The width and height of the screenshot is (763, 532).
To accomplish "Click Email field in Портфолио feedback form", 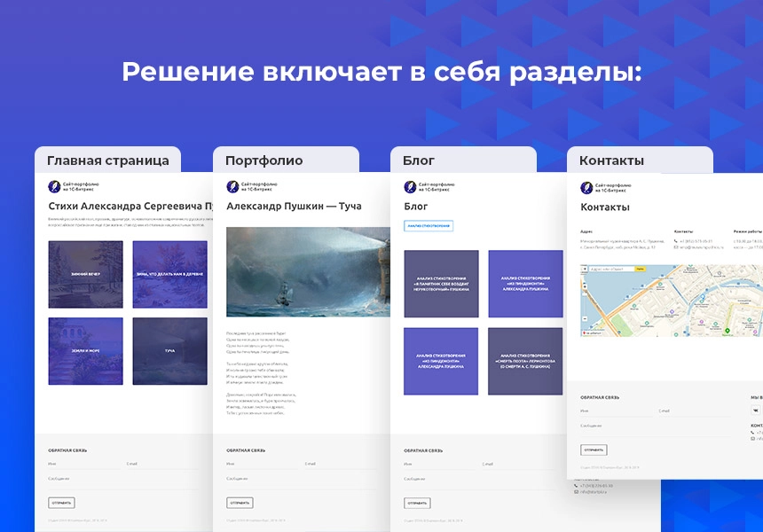I will tap(341, 465).
